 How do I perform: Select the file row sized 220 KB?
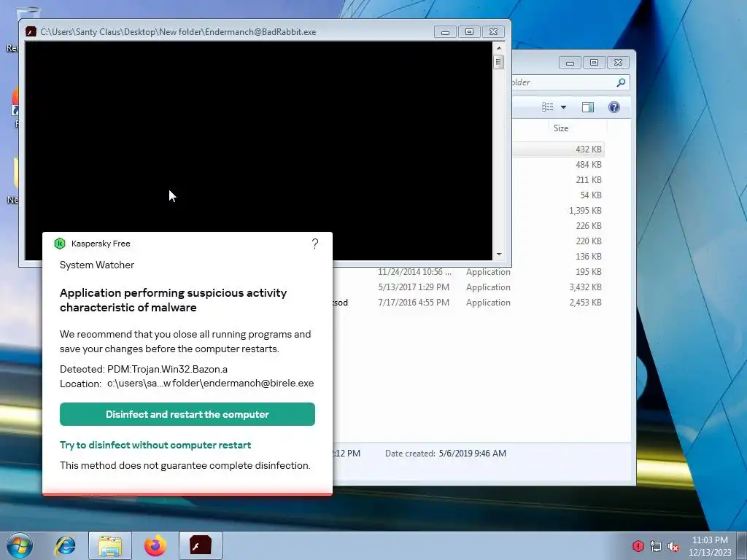pyautogui.click(x=557, y=241)
